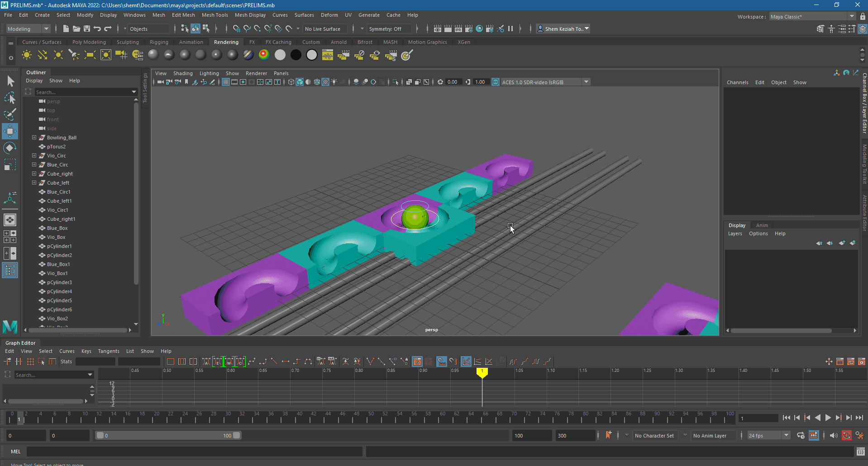The height and width of the screenshot is (466, 868).
Task: Click the No Live Surface field
Action: (x=323, y=29)
